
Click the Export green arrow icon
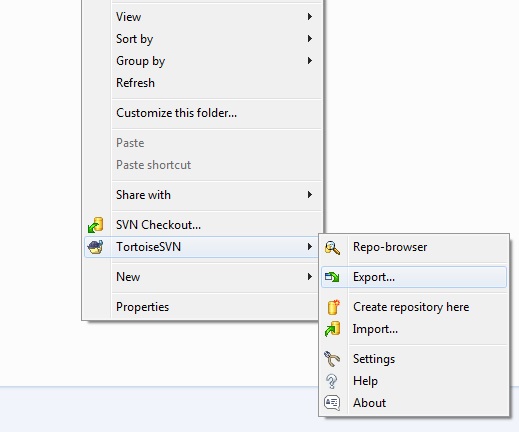(332, 277)
